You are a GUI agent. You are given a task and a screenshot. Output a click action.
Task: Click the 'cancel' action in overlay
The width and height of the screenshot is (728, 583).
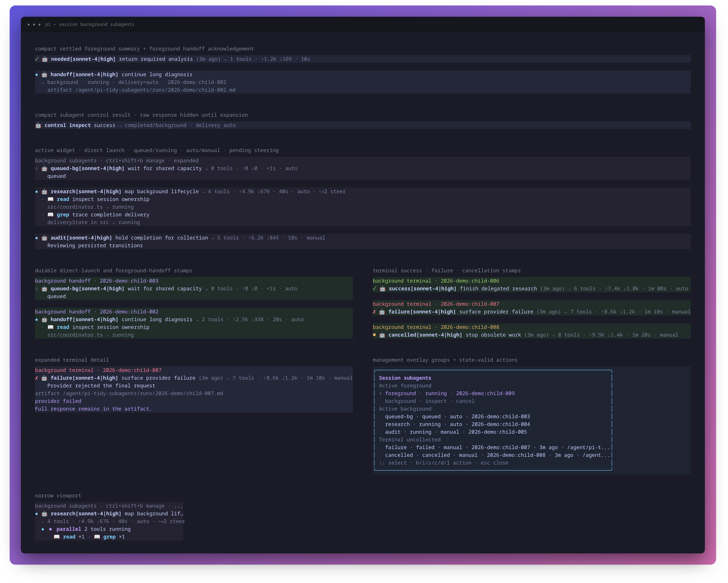coord(465,401)
